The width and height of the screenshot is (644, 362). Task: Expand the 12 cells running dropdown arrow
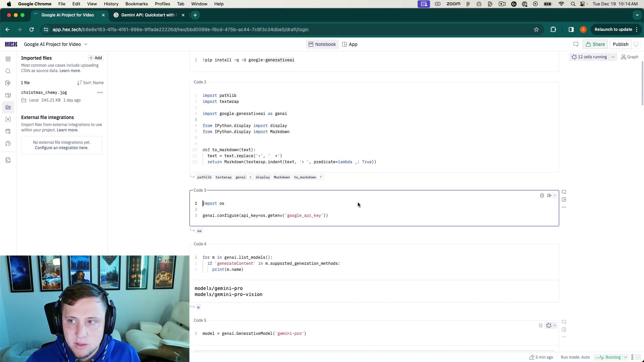click(x=613, y=57)
